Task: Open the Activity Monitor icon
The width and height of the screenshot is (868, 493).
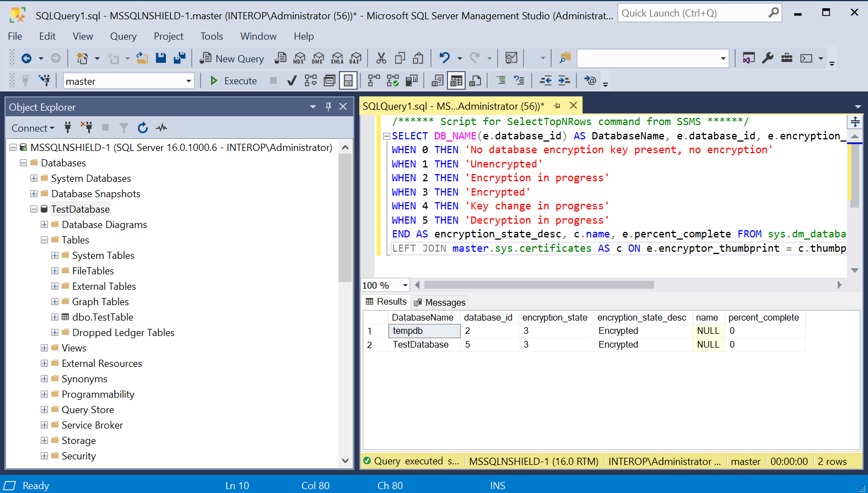Action: [x=511, y=58]
